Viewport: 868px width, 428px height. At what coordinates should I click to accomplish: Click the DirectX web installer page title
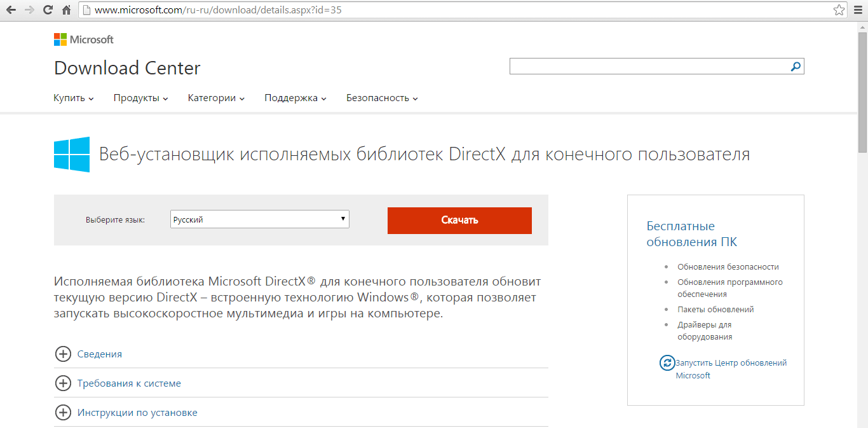(424, 155)
